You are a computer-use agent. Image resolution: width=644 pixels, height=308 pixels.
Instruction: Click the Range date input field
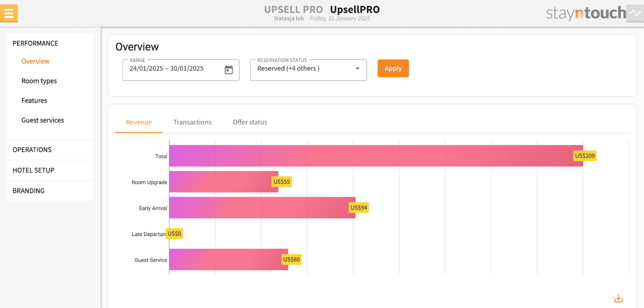(181, 70)
